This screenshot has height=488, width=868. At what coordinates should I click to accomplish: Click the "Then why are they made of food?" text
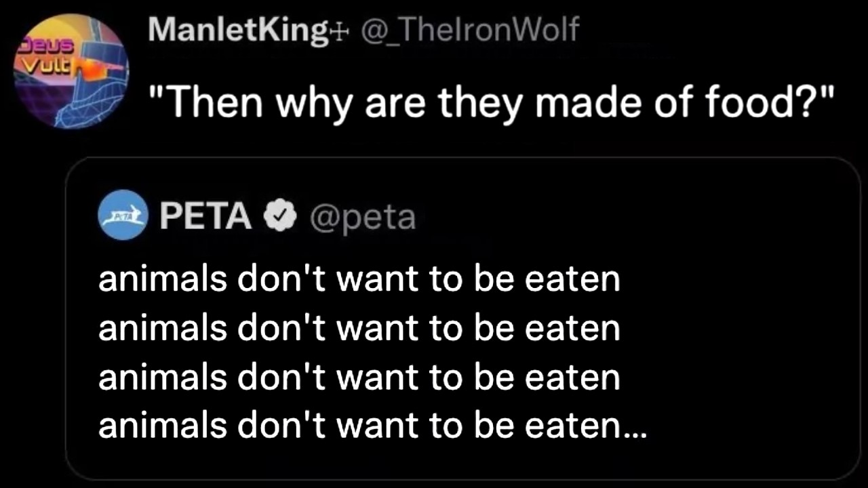click(x=491, y=104)
